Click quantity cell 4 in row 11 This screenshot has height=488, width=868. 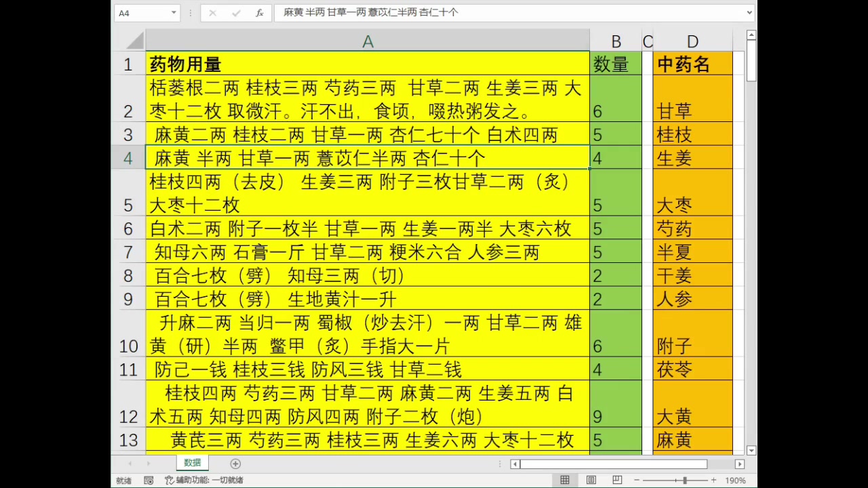click(616, 369)
